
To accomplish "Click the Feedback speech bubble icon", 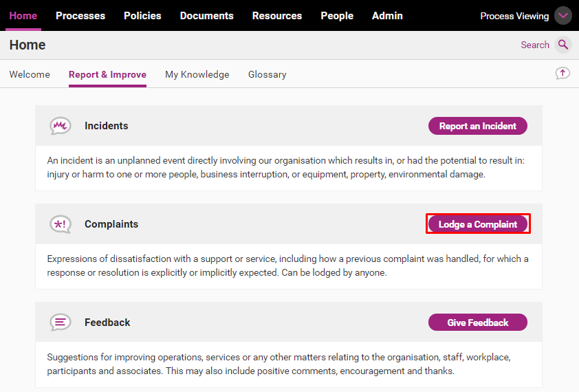I will click(61, 322).
